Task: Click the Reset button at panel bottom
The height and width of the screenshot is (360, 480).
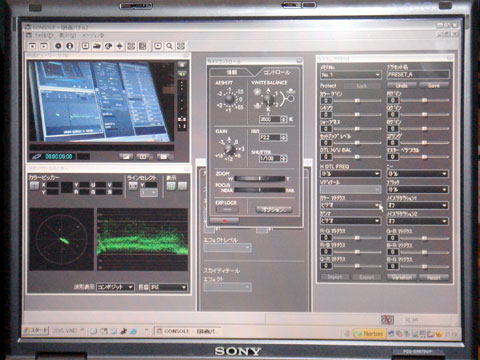Action: pyautogui.click(x=434, y=277)
